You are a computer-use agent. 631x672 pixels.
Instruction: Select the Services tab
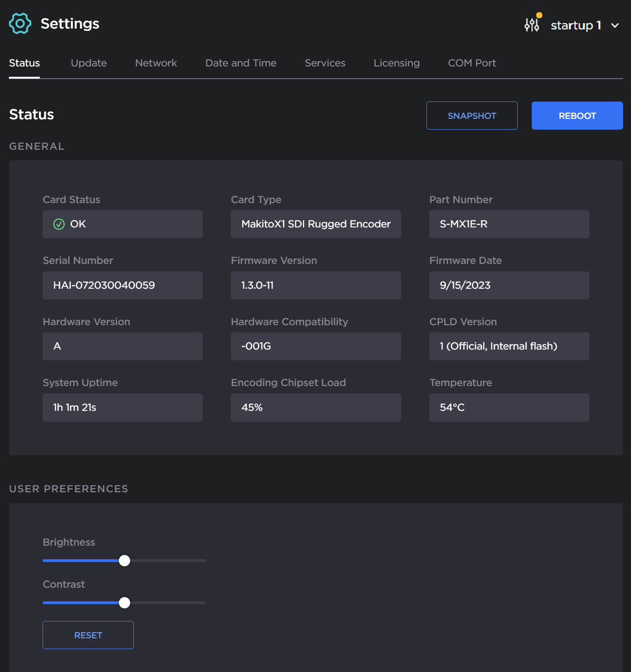coord(325,63)
